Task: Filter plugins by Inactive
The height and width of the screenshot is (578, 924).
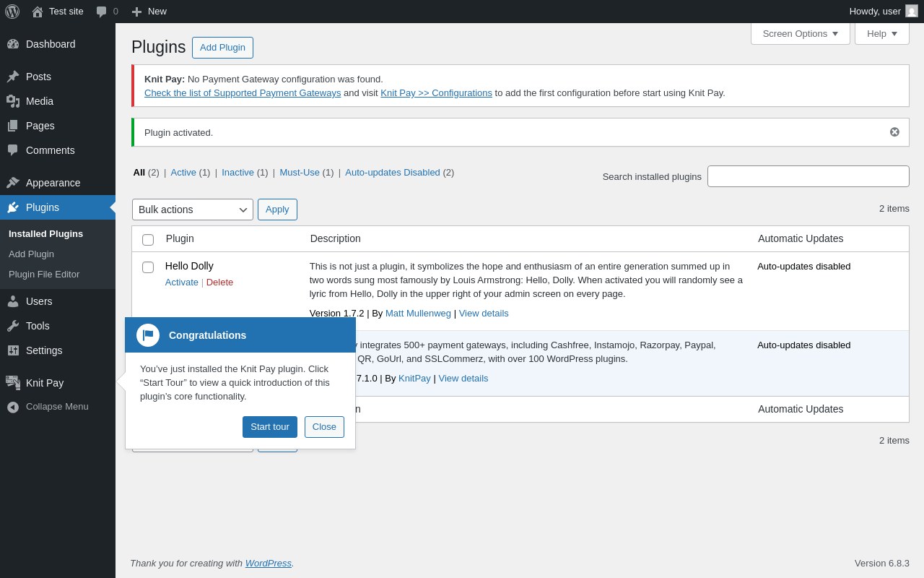Action: click(237, 173)
